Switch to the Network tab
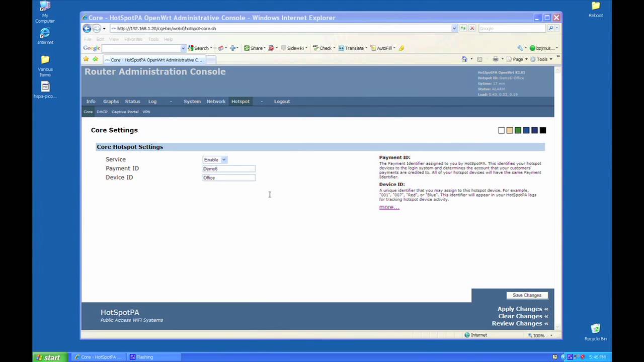 click(x=216, y=102)
